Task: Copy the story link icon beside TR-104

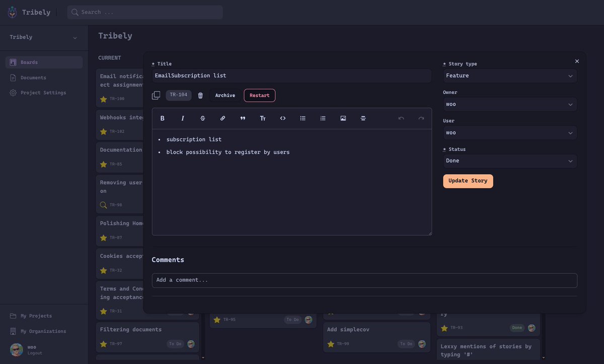Action: (x=156, y=95)
